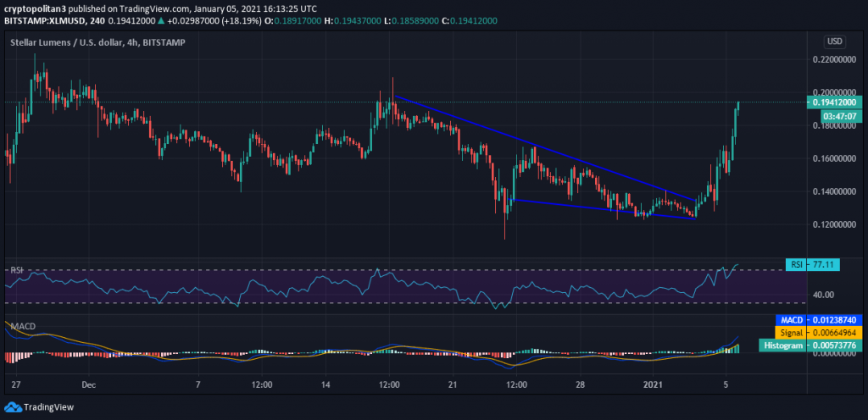This screenshot has height=420, width=868.
Task: Click the Dec label on time axis
Action: tap(87, 385)
